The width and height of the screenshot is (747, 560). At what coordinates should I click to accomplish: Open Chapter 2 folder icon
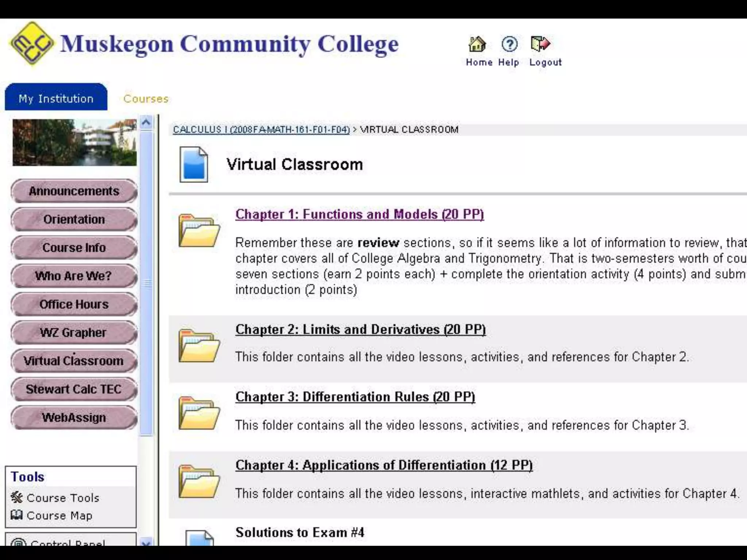click(x=199, y=345)
